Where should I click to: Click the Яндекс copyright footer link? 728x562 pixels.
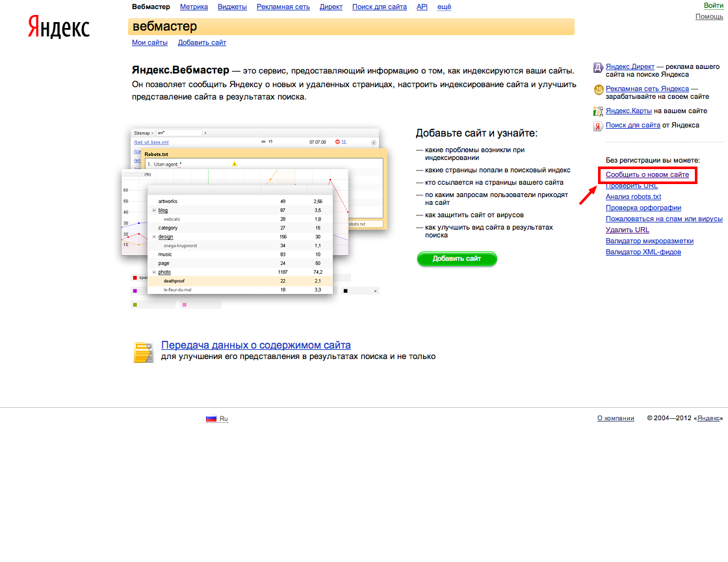coord(708,418)
